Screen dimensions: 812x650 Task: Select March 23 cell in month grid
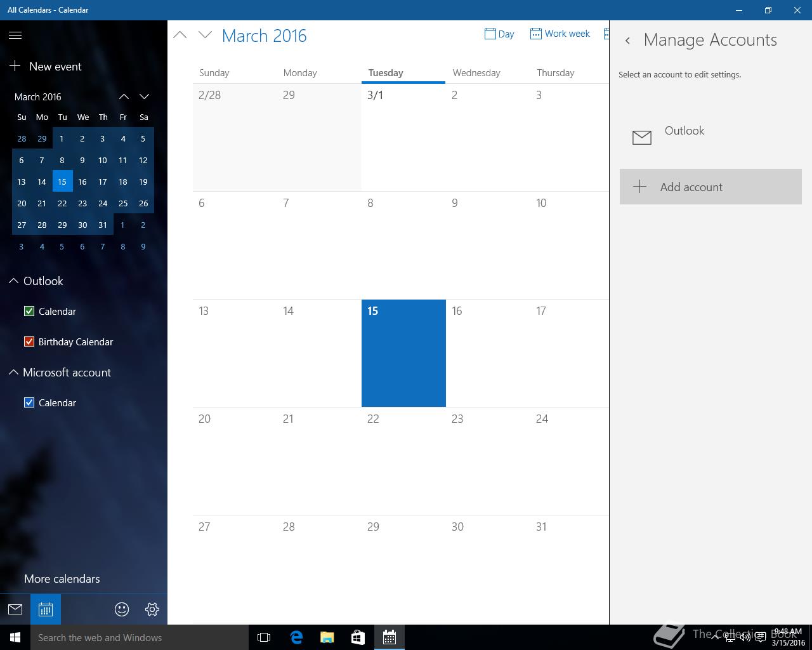pos(488,461)
